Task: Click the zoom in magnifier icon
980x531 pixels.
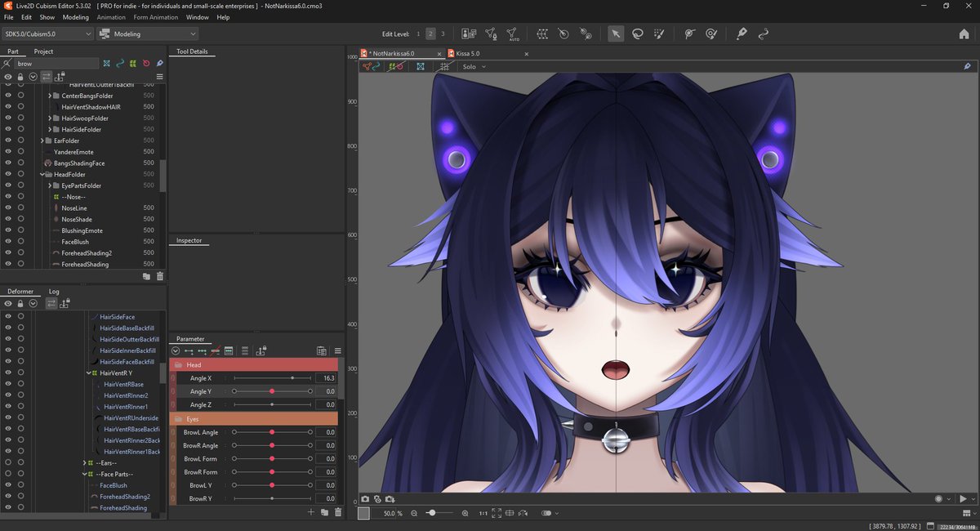Action: [465, 513]
